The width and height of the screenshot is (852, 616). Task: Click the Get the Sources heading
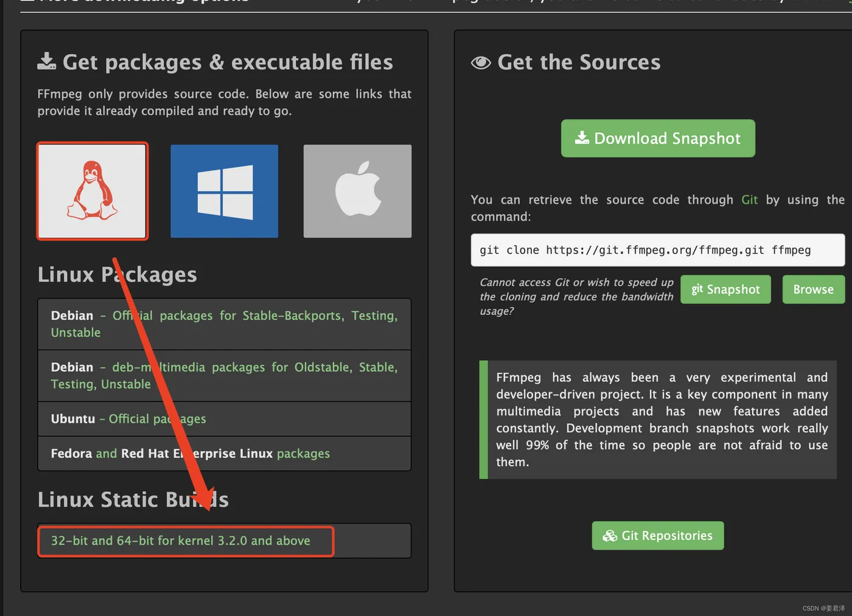coord(579,62)
